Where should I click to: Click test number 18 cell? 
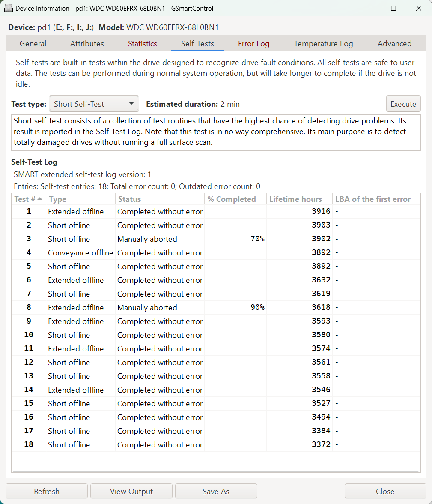tap(29, 444)
